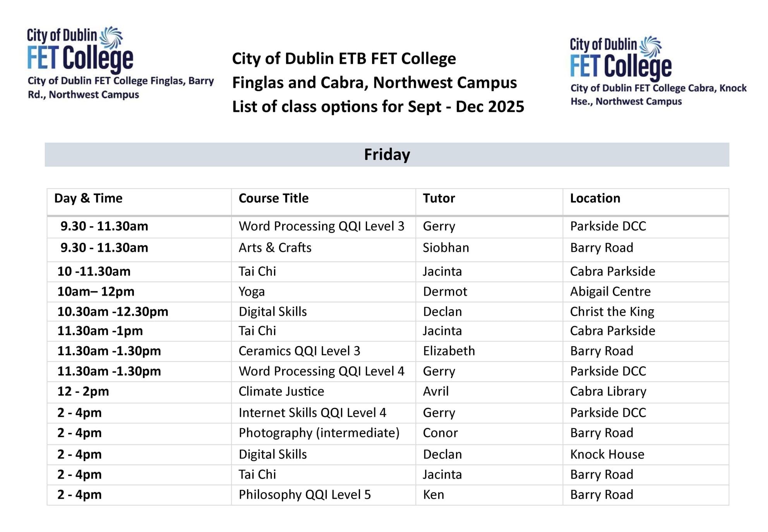768x532 pixels.
Task: Select the Knock House location cell
Action: coord(607,455)
